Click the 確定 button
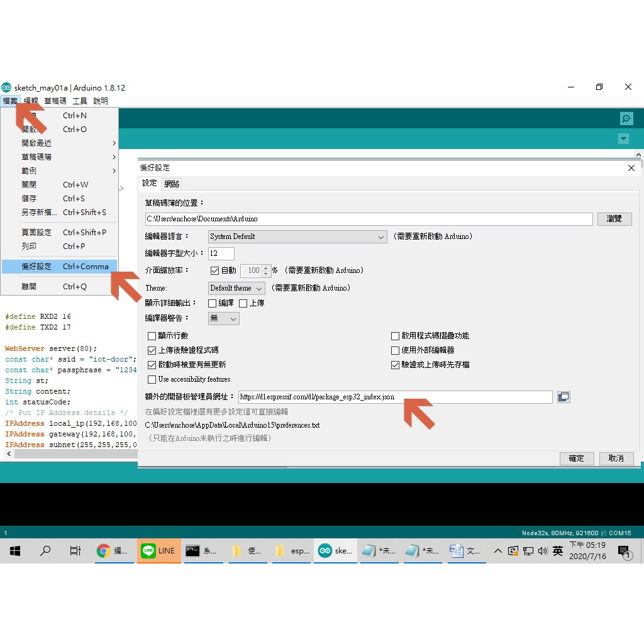 [576, 458]
